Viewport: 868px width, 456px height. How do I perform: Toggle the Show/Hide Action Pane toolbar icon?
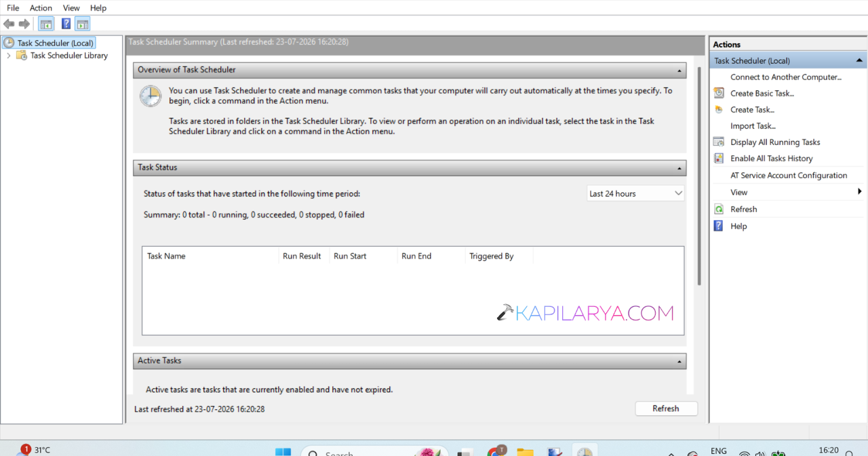[83, 24]
